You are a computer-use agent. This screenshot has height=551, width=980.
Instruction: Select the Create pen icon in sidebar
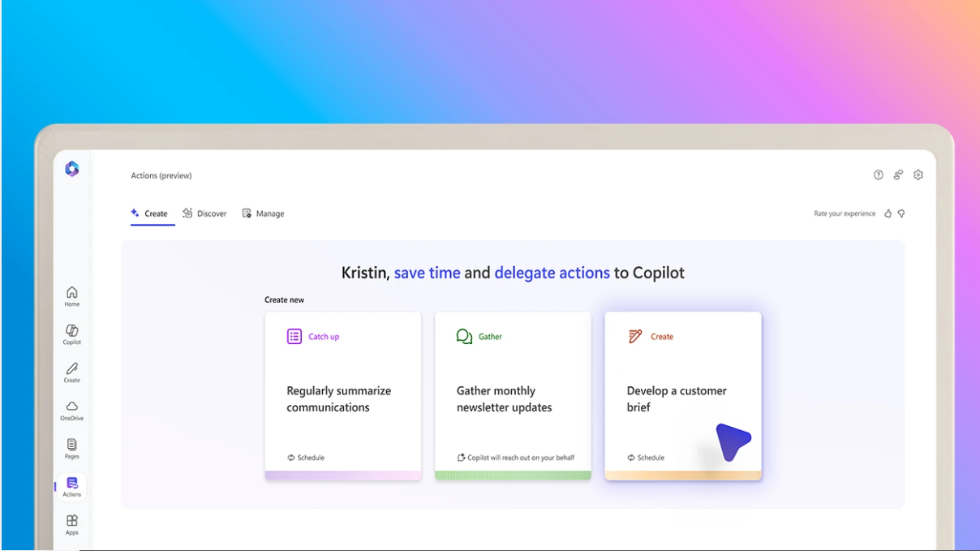click(72, 372)
